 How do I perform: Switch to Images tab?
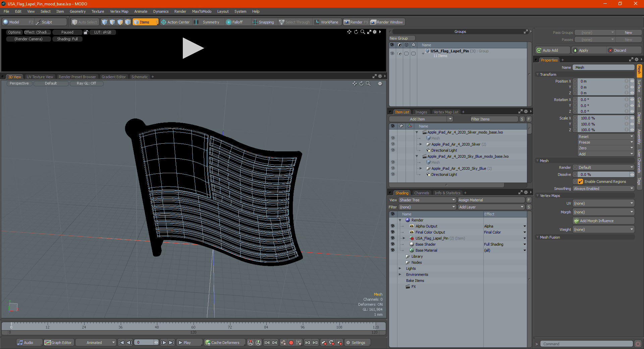pos(421,112)
